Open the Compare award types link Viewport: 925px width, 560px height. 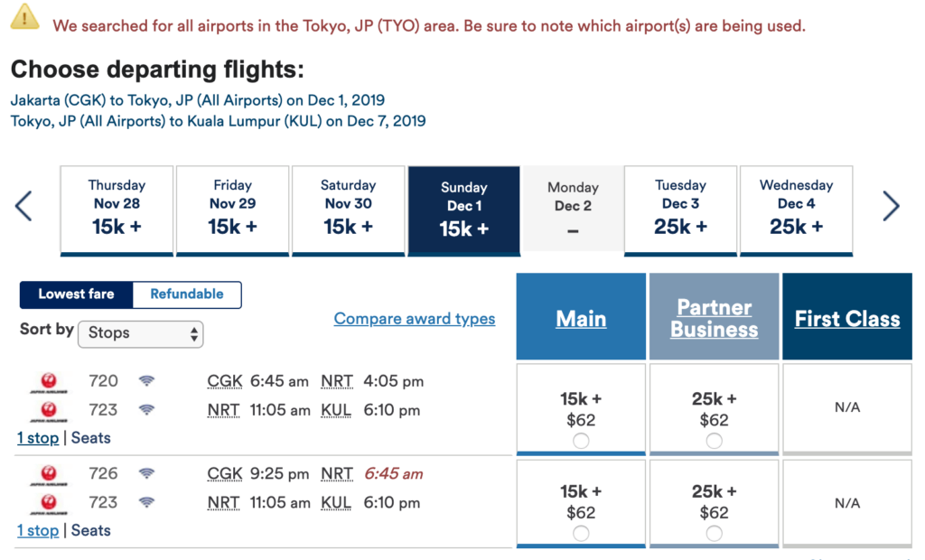point(414,319)
